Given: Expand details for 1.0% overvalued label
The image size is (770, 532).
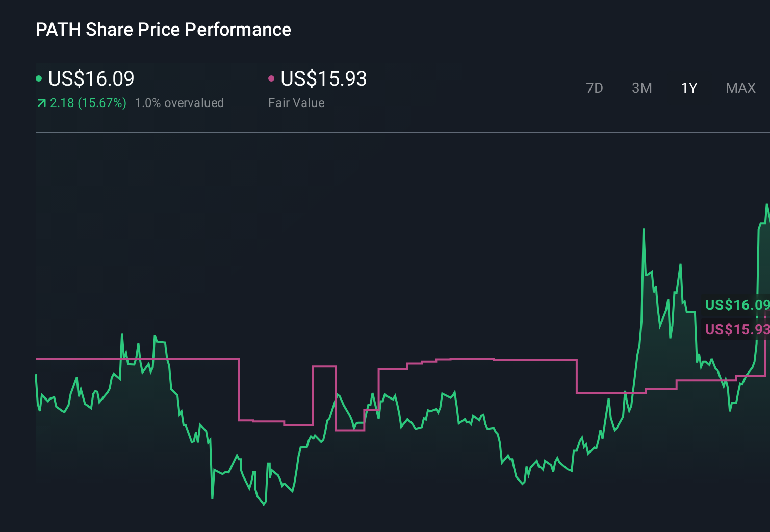Looking at the screenshot, I should point(179,103).
